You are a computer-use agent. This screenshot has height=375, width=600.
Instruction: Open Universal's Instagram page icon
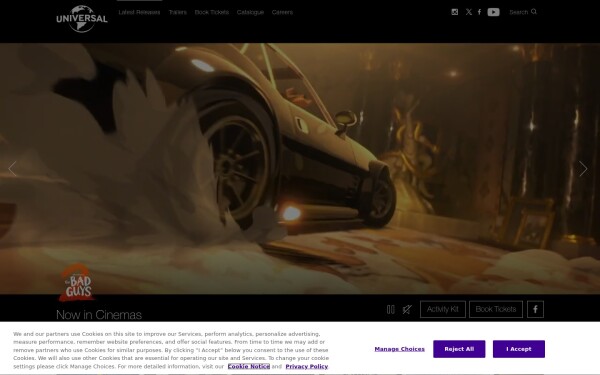[x=455, y=12]
